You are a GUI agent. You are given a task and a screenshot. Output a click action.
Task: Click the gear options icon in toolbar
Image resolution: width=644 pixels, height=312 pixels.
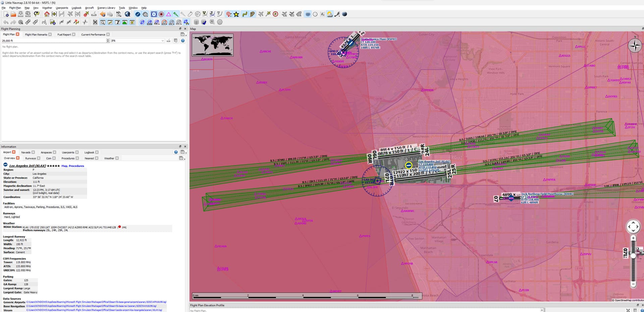tap(220, 22)
